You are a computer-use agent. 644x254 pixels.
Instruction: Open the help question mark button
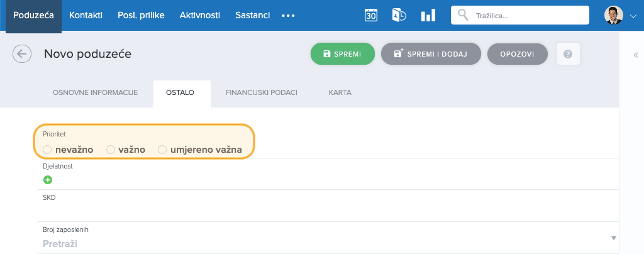[568, 53]
